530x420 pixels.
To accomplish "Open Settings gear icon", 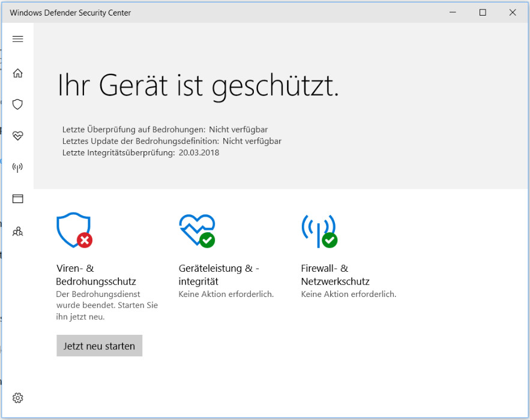I will pos(18,398).
